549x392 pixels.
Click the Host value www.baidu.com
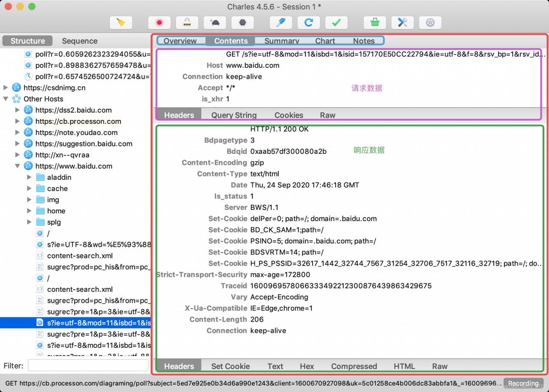pos(253,66)
